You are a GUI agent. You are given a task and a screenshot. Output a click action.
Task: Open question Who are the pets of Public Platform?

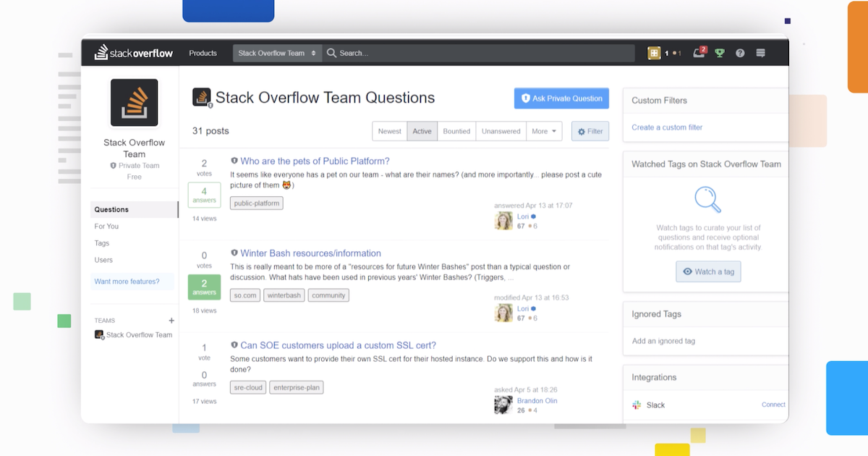coord(315,161)
